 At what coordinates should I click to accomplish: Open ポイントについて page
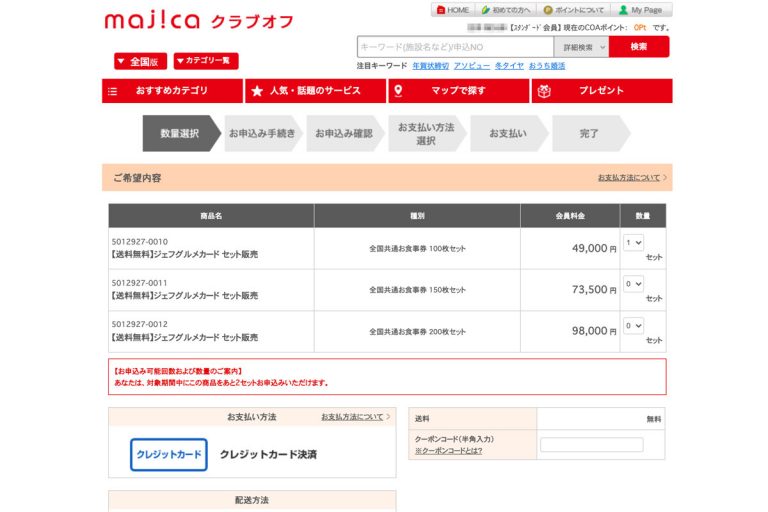click(574, 10)
